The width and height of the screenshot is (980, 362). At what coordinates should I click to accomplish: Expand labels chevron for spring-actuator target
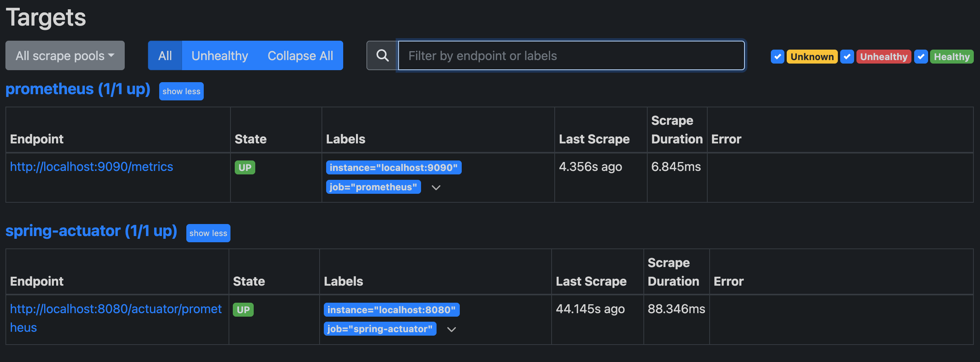click(451, 329)
